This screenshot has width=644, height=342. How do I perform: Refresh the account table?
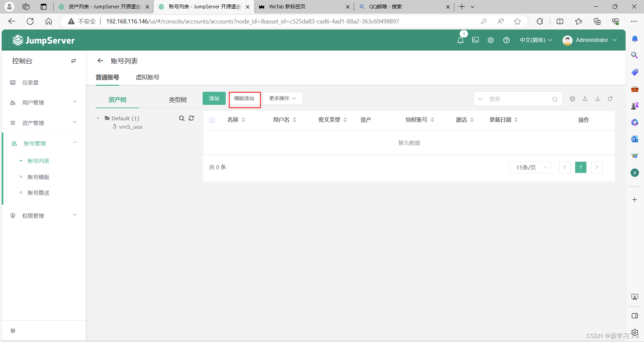pos(610,99)
